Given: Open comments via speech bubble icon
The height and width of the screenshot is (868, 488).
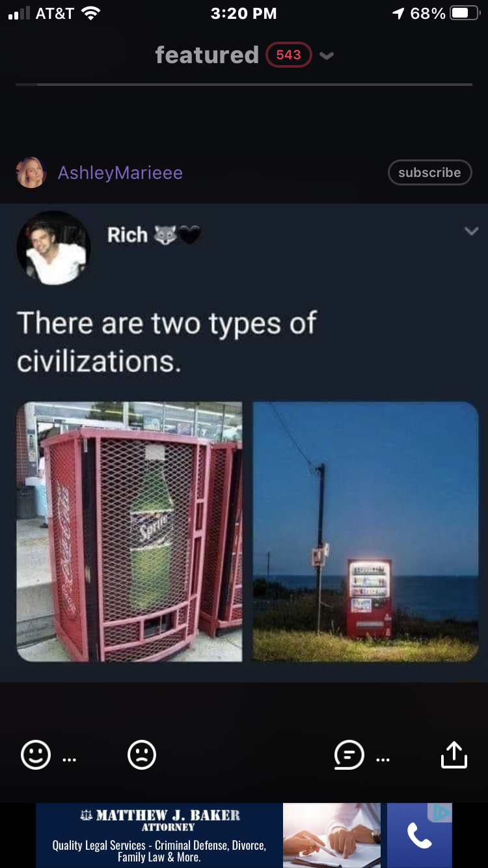Looking at the screenshot, I should [349, 755].
